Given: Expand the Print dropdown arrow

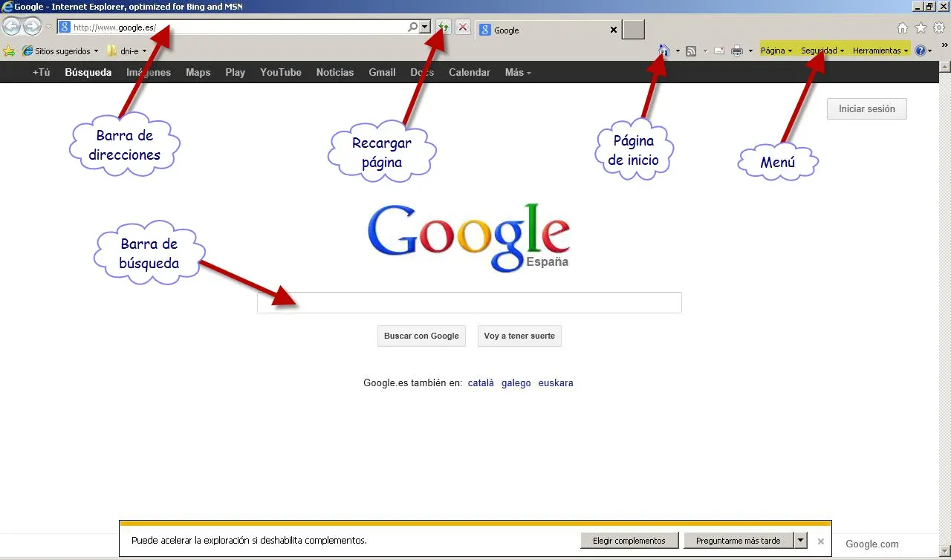Looking at the screenshot, I should (x=750, y=51).
